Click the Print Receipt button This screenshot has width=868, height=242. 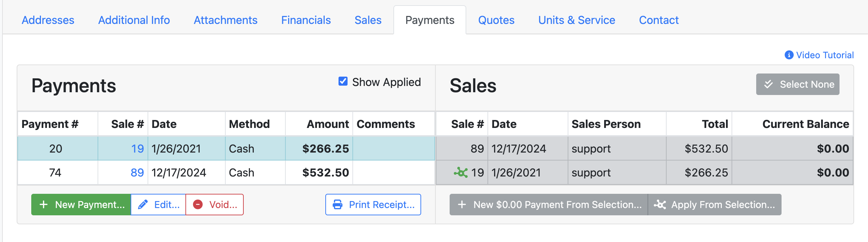pos(373,205)
